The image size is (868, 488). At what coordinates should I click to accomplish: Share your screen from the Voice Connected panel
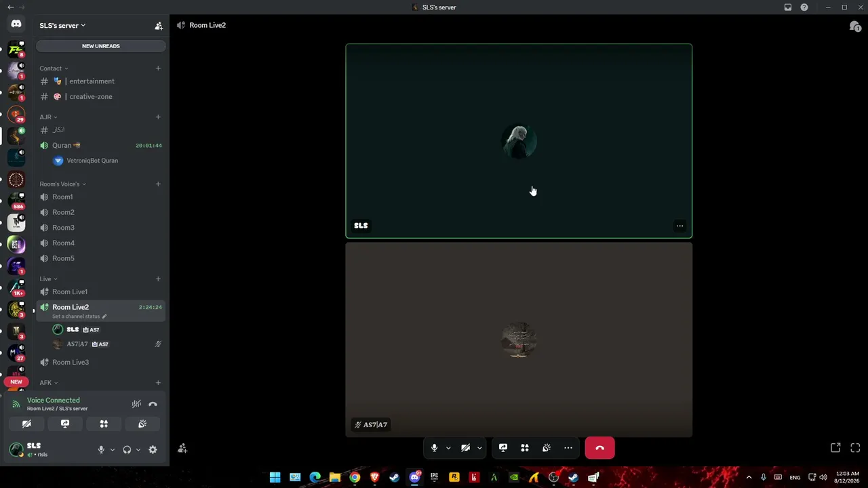click(x=65, y=424)
